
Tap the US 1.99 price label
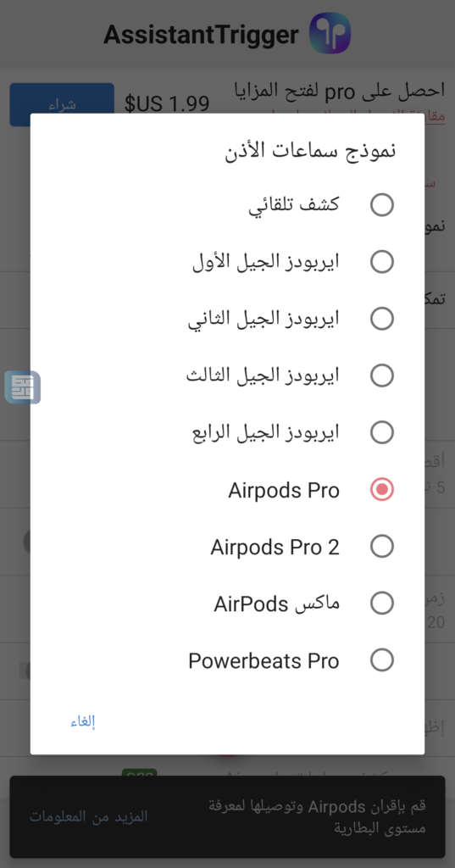[x=167, y=104]
